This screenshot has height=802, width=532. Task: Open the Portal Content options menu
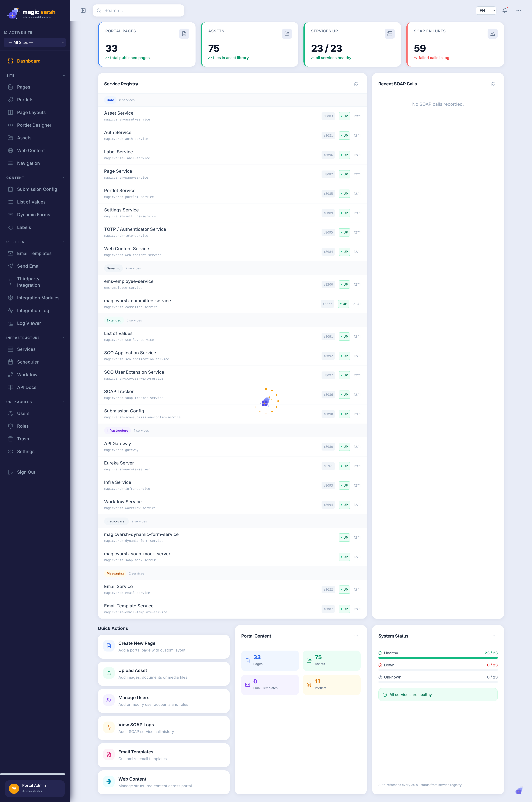356,636
